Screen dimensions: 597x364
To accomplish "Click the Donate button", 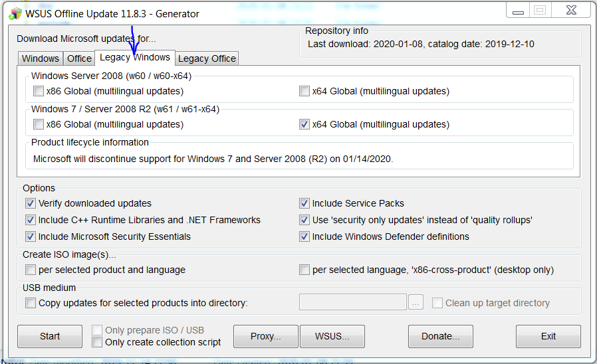I will click(440, 336).
